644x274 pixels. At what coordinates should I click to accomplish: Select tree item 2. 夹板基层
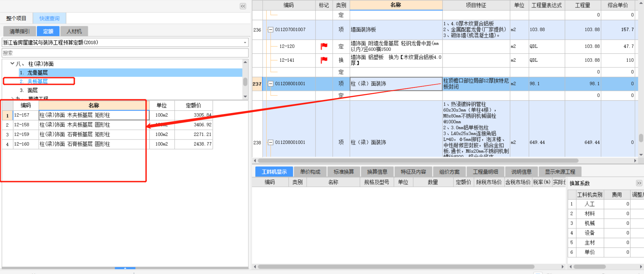[x=34, y=81]
